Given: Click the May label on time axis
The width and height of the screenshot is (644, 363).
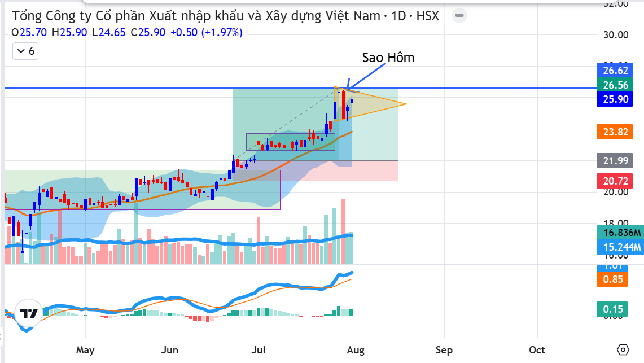Looking at the screenshot, I should click(x=85, y=350).
